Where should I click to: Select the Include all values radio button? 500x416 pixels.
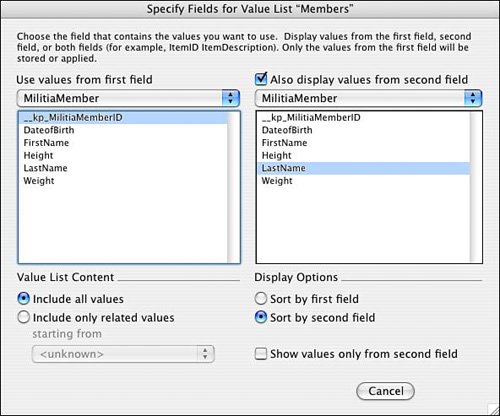click(24, 299)
